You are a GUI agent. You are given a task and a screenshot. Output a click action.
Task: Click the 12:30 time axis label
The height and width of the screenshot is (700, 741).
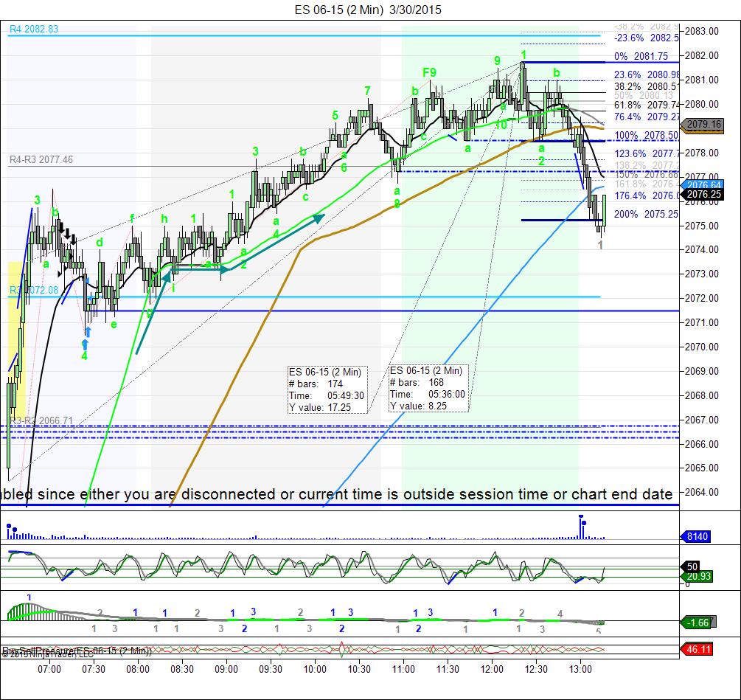click(x=536, y=669)
